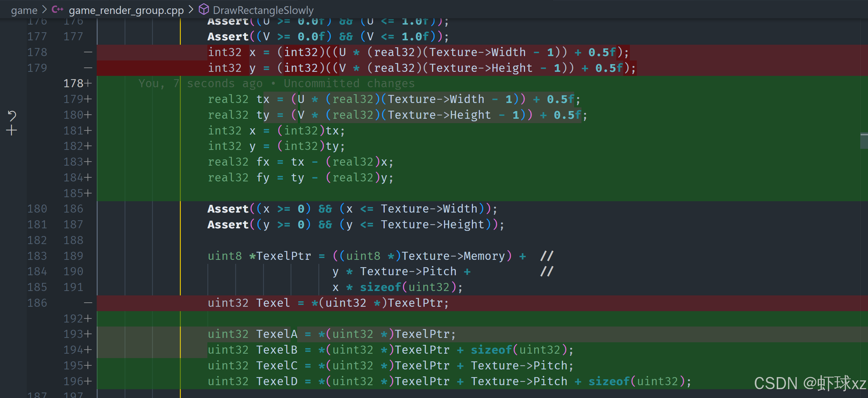Revert the change with the undo arrow icon
This screenshot has height=398, width=868.
12,116
